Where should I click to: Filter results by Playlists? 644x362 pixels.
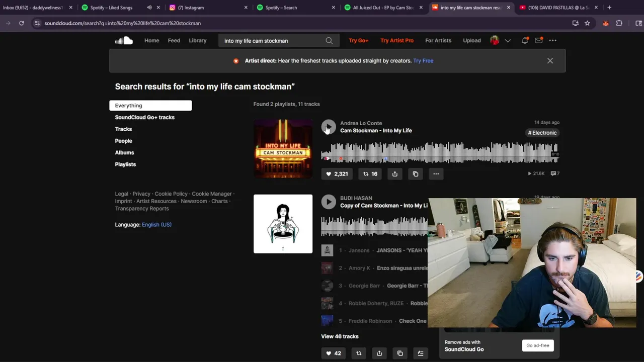pos(125,164)
